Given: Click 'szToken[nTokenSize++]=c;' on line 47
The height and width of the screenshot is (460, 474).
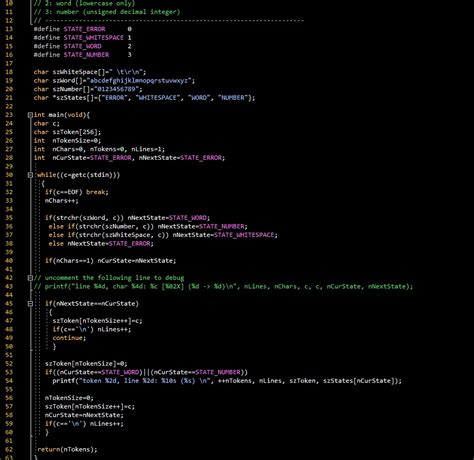Looking at the screenshot, I should click(x=97, y=321).
